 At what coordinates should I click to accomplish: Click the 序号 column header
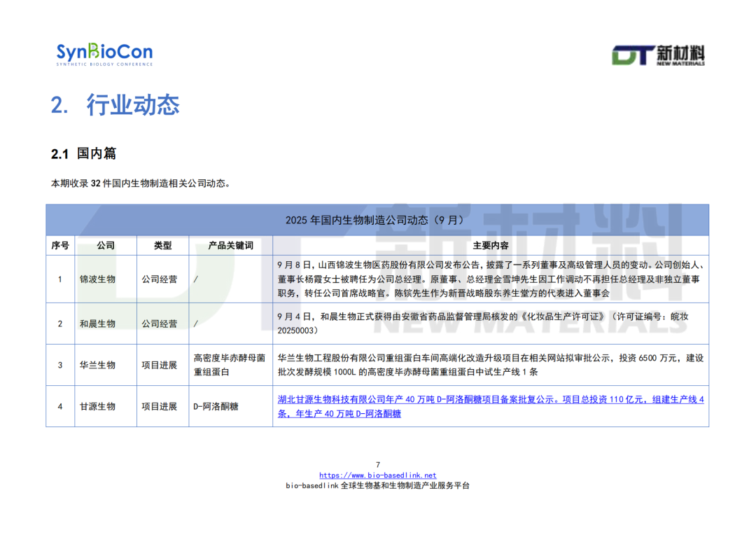(x=60, y=246)
